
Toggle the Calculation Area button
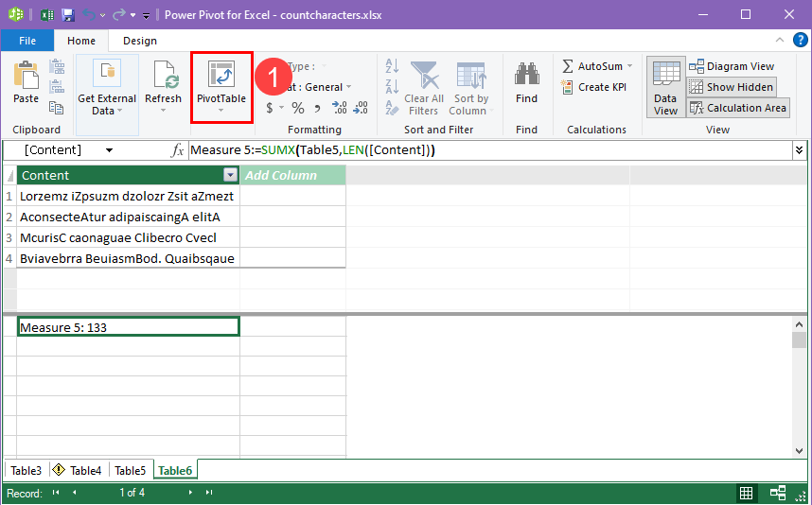click(x=738, y=108)
